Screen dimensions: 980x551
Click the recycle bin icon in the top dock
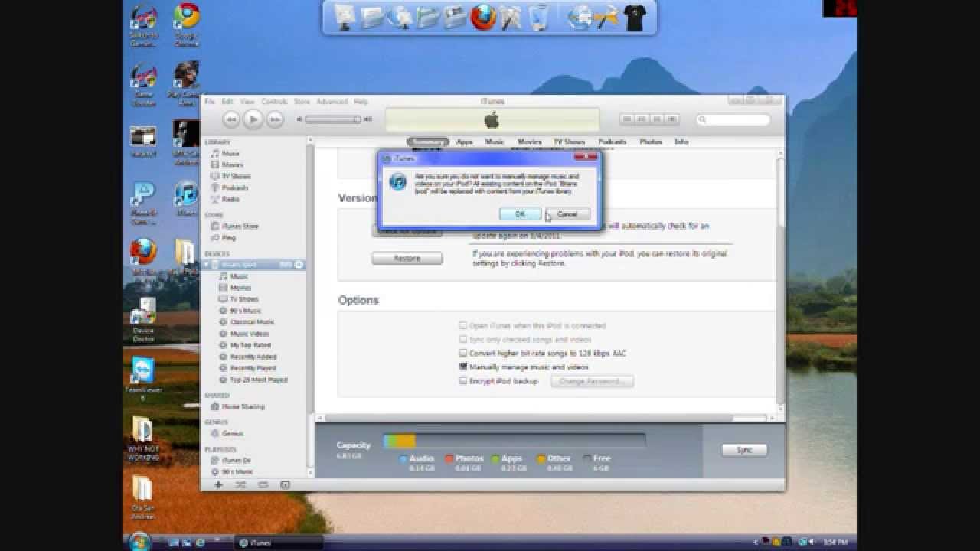coord(539,18)
